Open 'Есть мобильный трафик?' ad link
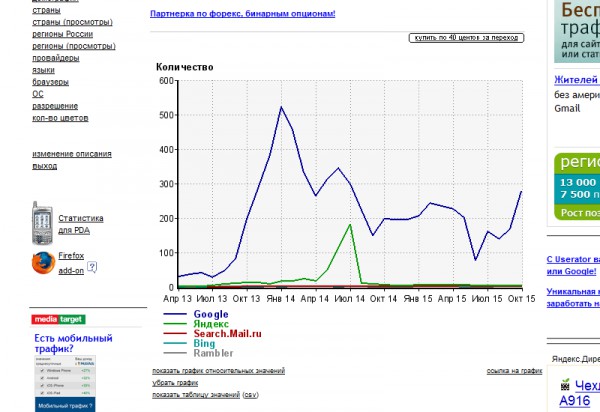This screenshot has width=600, height=412. (x=73, y=343)
